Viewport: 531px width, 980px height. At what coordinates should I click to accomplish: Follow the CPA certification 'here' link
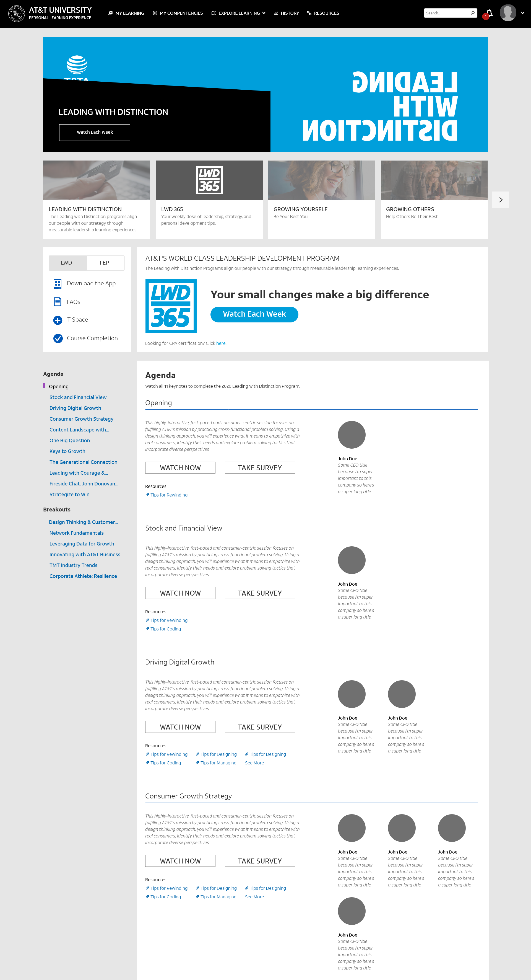tap(221, 343)
